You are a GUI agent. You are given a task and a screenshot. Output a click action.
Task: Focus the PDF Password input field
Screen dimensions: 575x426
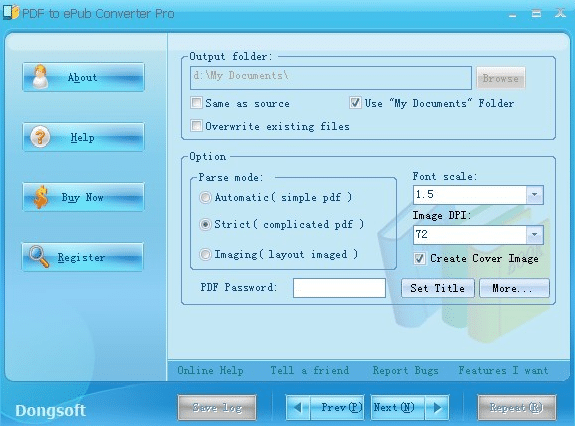[339, 288]
